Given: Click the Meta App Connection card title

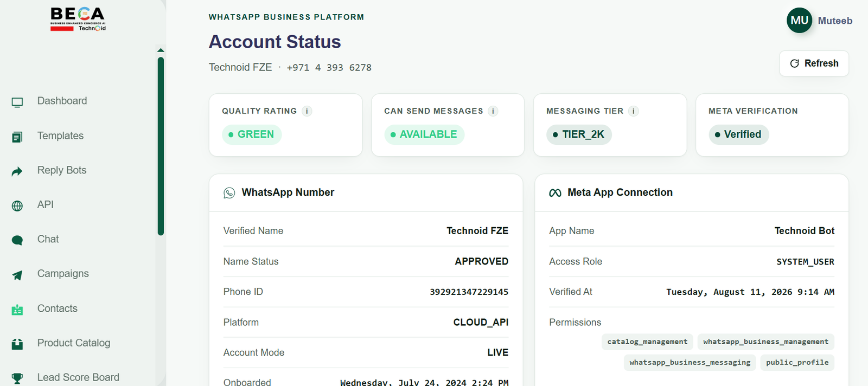Looking at the screenshot, I should click(x=620, y=192).
